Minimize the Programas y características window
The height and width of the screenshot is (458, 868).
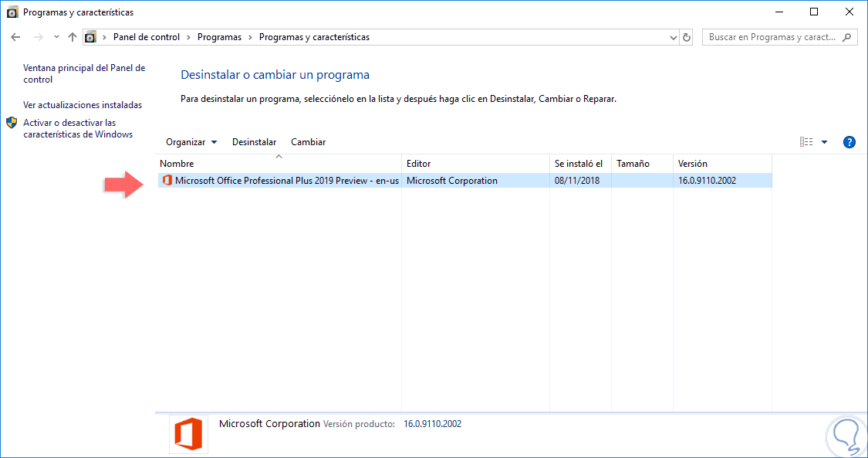click(x=779, y=12)
